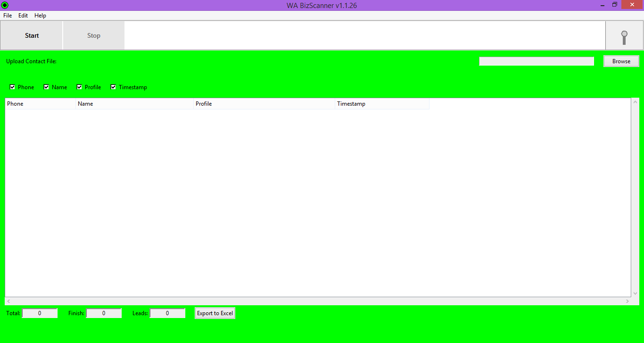Open the Edit menu
Viewport: 644px width, 343px height.
pos(23,16)
